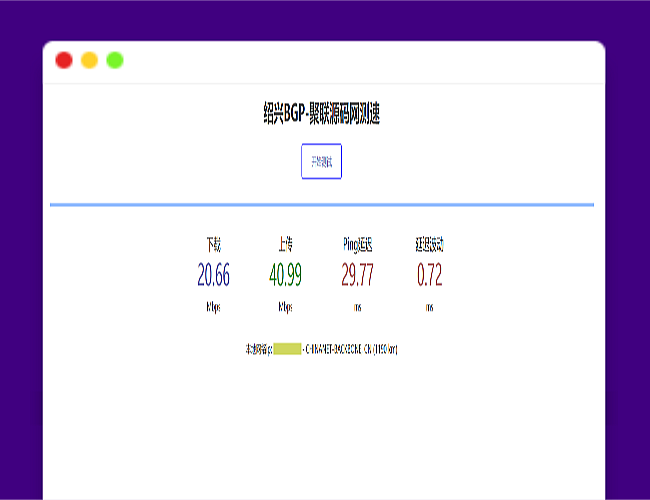This screenshot has height=500, width=650.
Task: Minimize the window using the yellow button
Action: (x=89, y=60)
